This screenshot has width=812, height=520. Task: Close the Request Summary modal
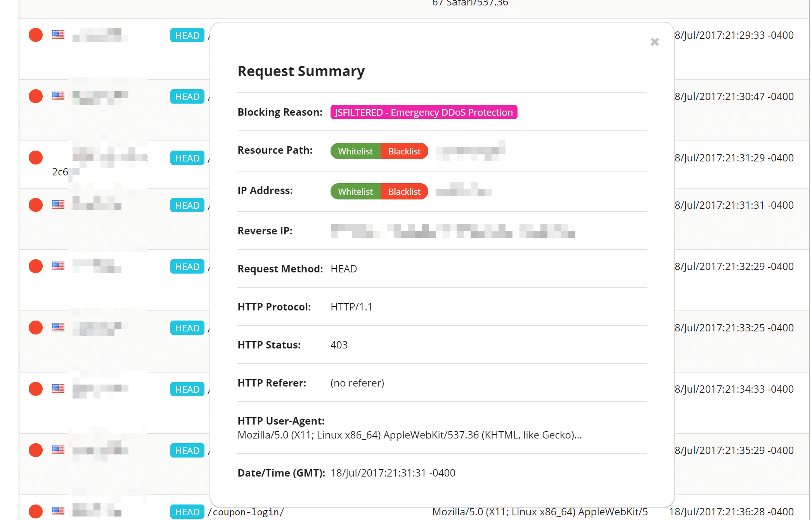[654, 42]
